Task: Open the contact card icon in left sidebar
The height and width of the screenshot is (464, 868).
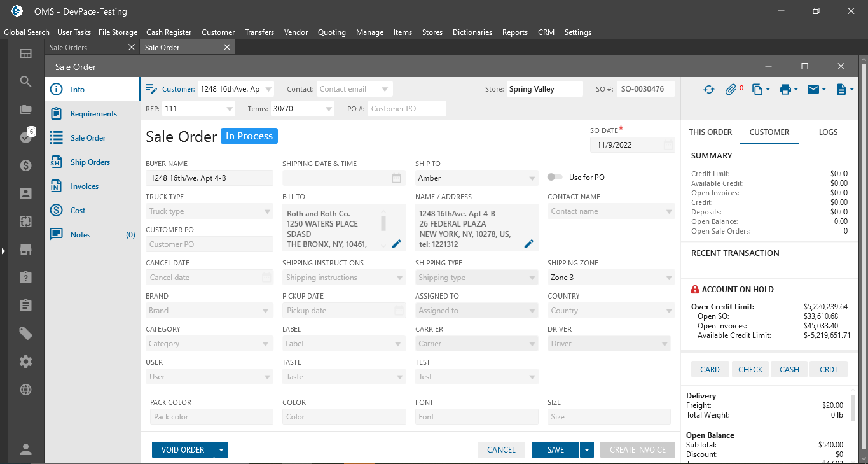Action: tap(25, 193)
